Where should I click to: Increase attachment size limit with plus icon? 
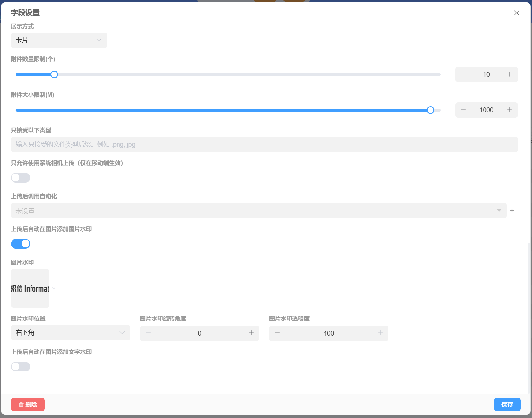tap(510, 110)
